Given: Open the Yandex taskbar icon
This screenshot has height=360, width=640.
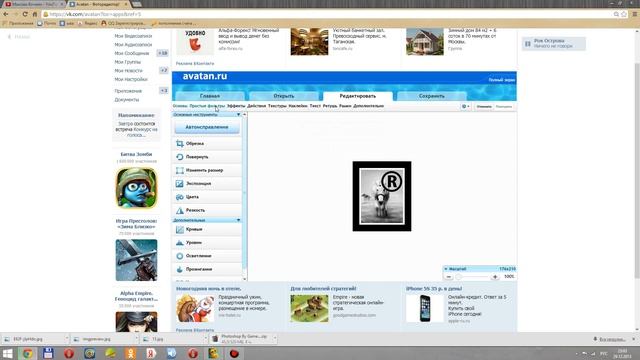Looking at the screenshot, I should (151, 353).
